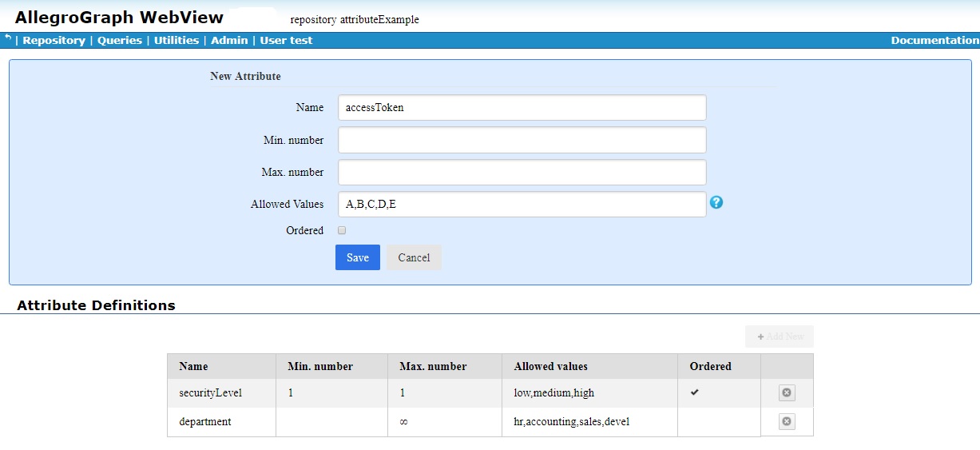Delete the securityLevel attribute row
This screenshot has height=450, width=980.
(787, 392)
